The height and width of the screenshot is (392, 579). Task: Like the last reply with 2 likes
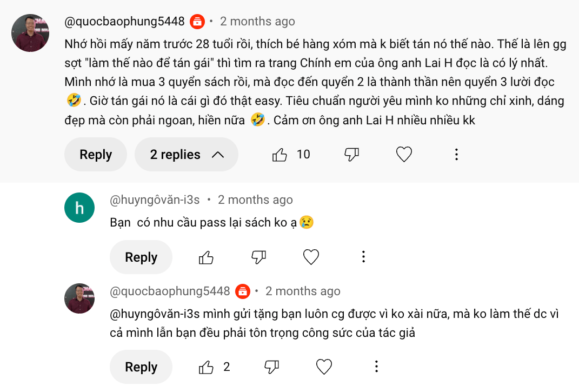click(206, 368)
